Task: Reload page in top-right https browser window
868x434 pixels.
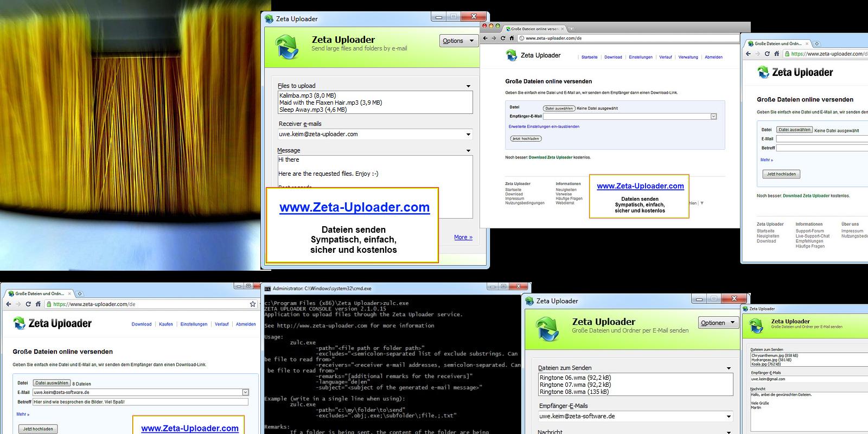Action: [767, 54]
